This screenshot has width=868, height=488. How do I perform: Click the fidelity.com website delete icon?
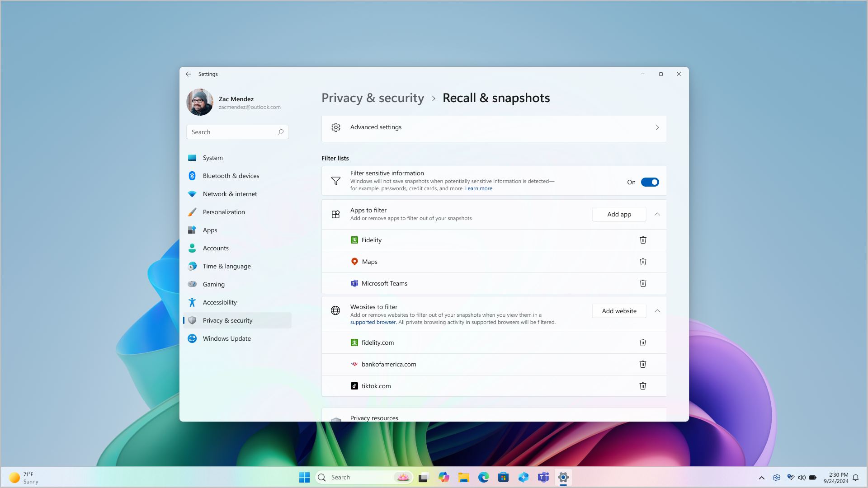tap(643, 343)
